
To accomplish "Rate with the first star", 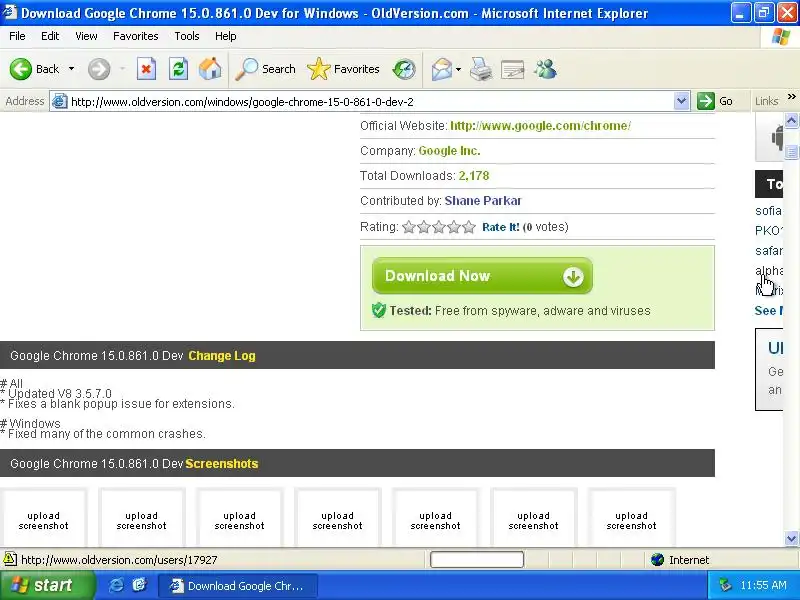I will click(409, 227).
